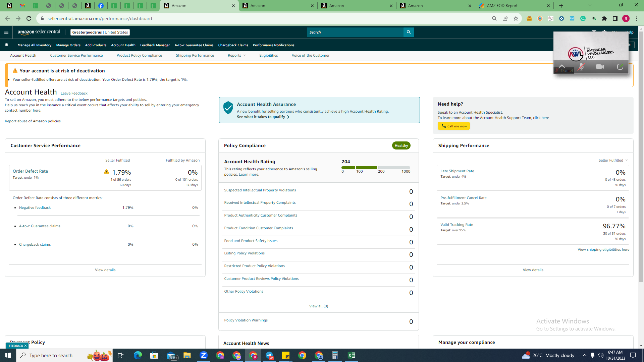Image resolution: width=644 pixels, height=362 pixels.
Task: Open Zoom from the Windows taskbar
Action: click(x=204, y=355)
